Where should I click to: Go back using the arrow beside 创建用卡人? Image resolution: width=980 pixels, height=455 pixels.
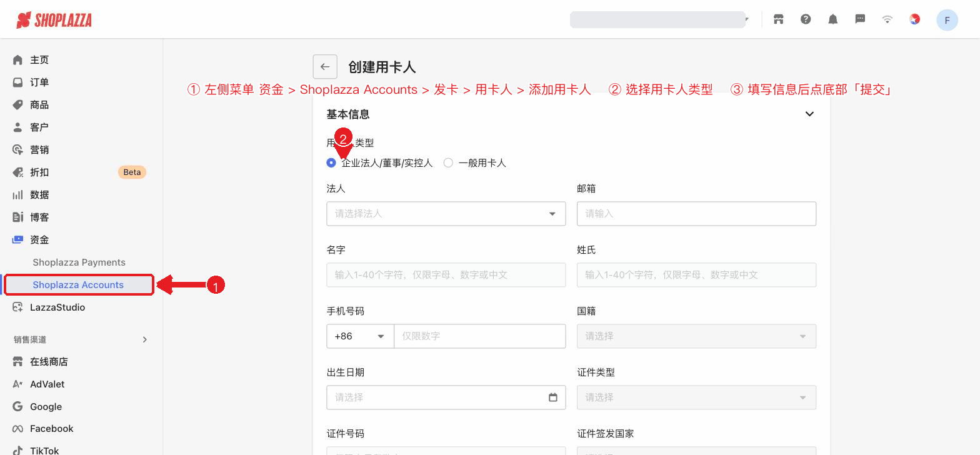(325, 67)
